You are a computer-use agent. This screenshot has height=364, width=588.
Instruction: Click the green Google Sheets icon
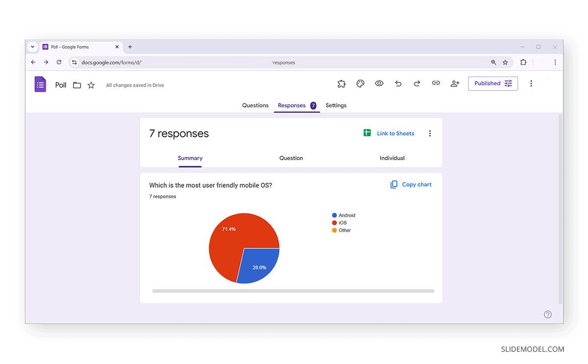pos(367,133)
